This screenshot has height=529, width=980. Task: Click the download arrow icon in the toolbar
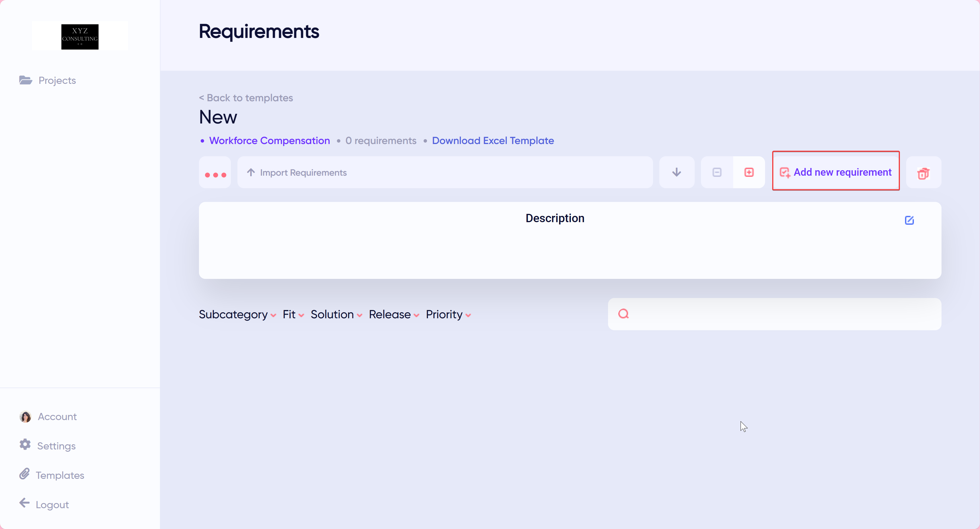676,172
